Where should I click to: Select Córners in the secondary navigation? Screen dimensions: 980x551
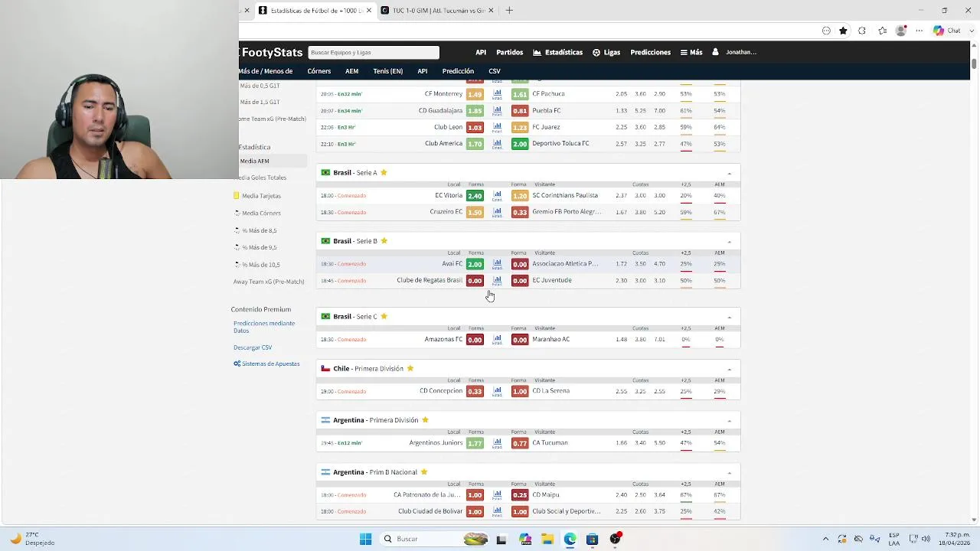[319, 71]
